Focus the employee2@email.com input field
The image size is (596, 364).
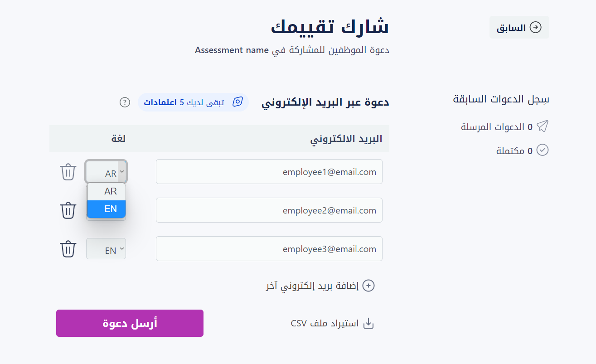pos(269,210)
